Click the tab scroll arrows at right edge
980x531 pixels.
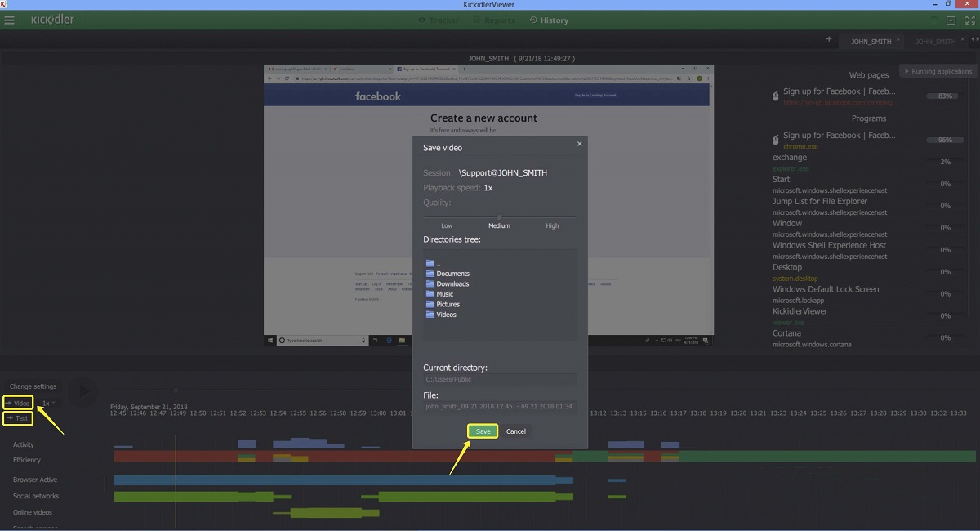pos(973,41)
